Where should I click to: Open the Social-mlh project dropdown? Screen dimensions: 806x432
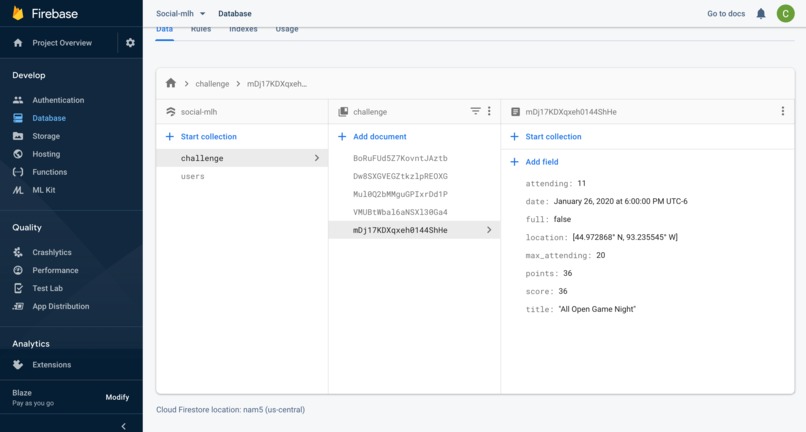pyautogui.click(x=181, y=14)
